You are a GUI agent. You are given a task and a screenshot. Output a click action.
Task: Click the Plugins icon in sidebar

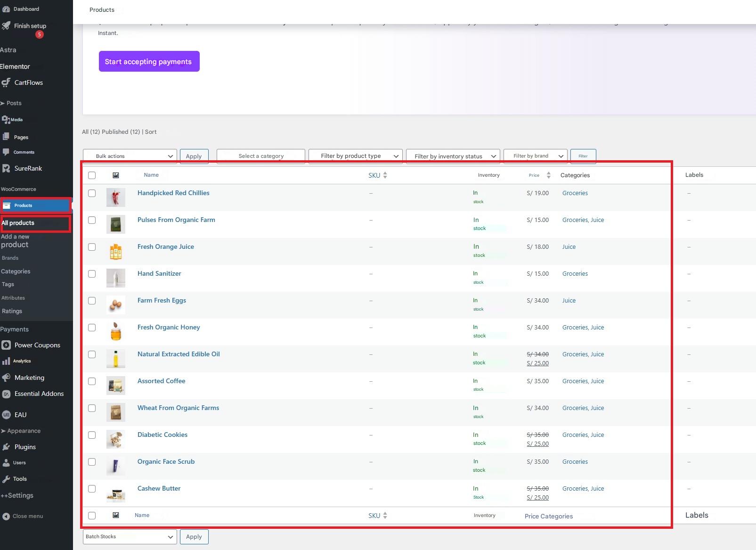click(6, 447)
